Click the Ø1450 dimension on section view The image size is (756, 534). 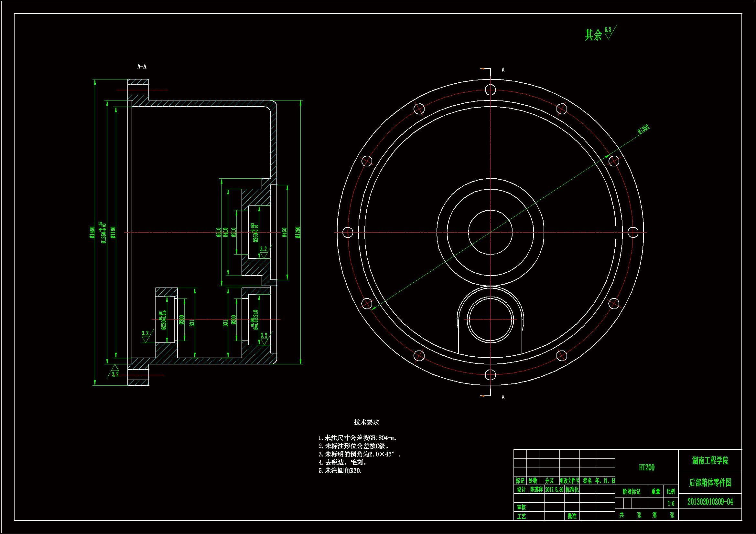(92, 232)
